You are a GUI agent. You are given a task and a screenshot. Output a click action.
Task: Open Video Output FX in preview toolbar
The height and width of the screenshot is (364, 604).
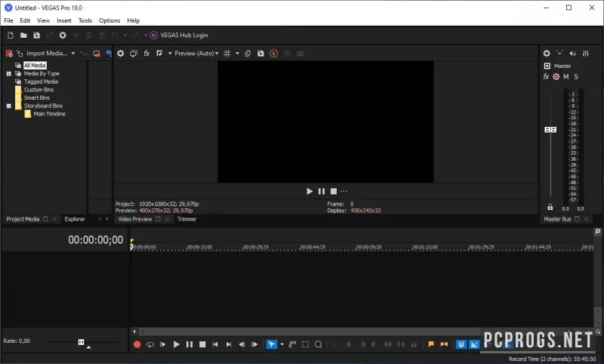pos(146,54)
